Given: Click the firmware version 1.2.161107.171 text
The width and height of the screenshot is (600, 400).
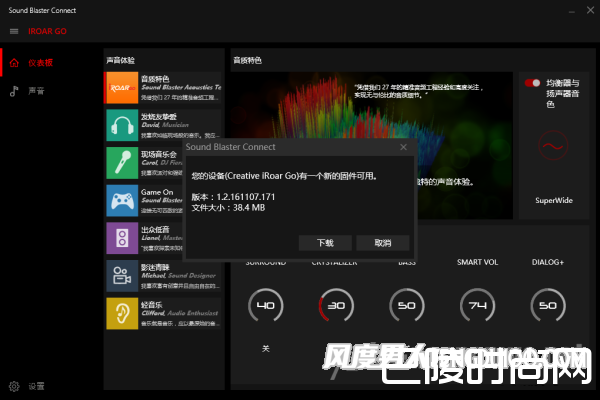Looking at the screenshot, I should click(233, 197).
